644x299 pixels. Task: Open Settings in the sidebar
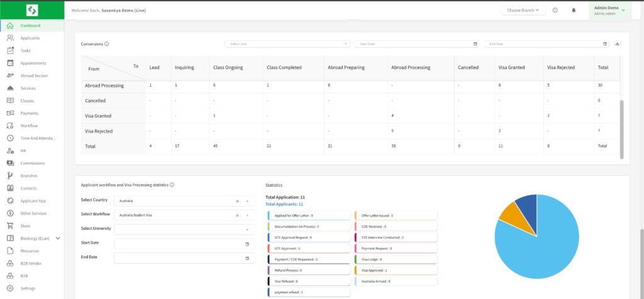click(x=28, y=288)
